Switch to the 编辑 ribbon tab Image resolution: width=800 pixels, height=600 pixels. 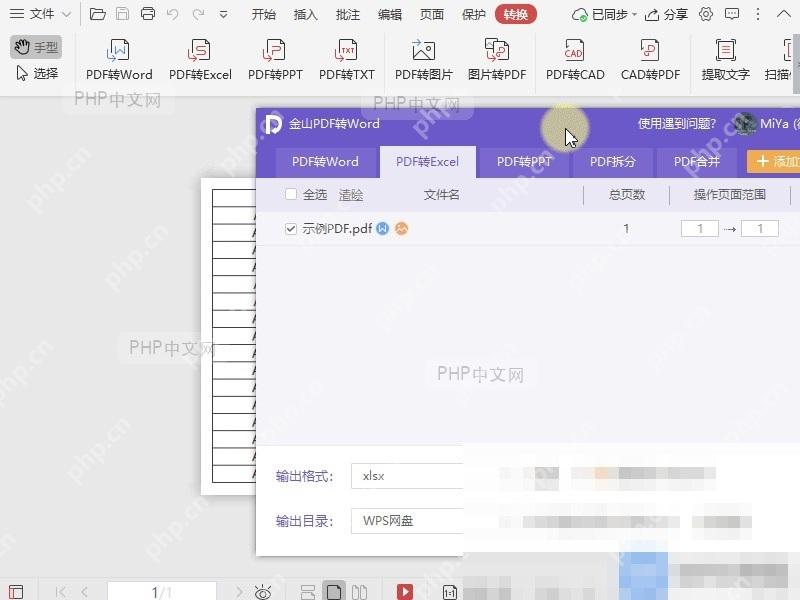(x=390, y=14)
